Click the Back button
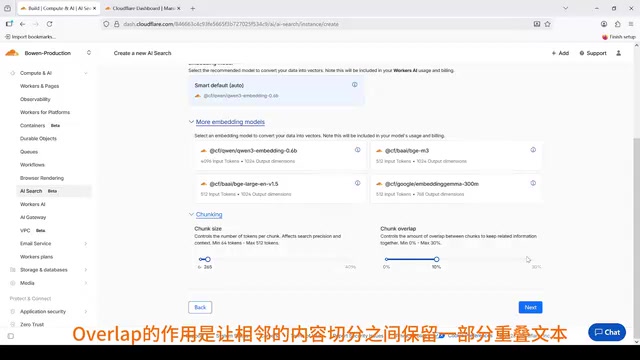The width and height of the screenshot is (640, 360). point(200,307)
